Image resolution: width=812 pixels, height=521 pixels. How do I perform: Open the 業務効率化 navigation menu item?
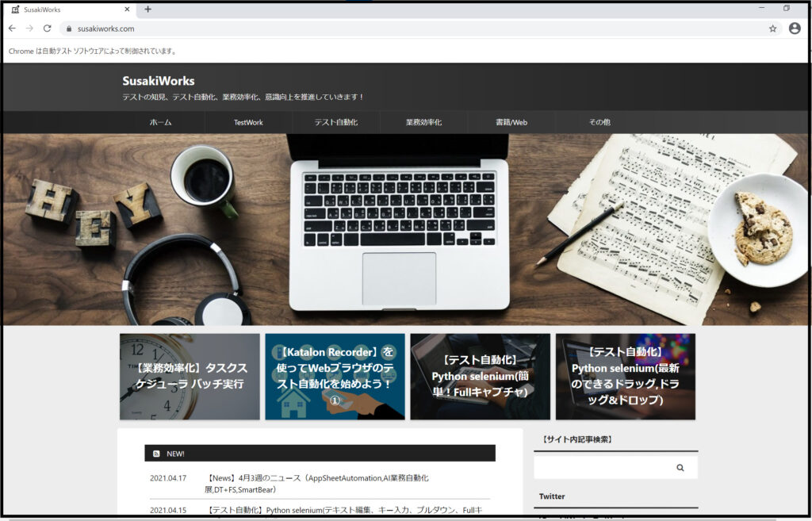[x=423, y=122]
